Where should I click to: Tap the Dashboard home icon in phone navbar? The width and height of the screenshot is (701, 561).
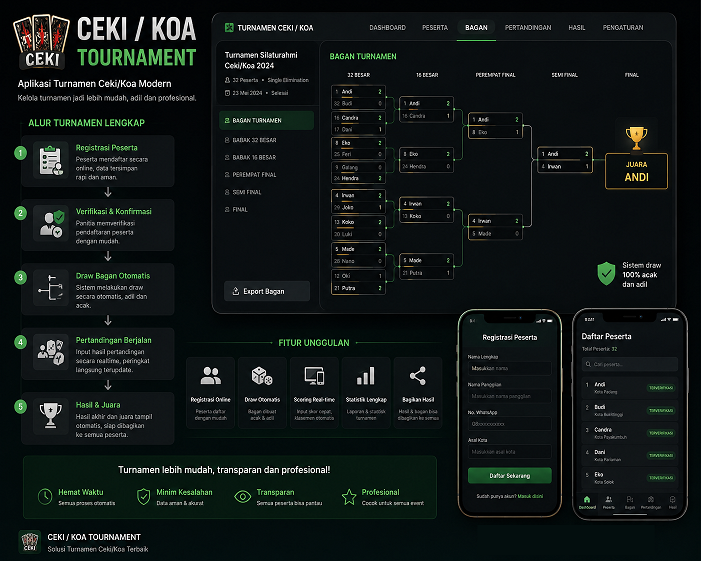tap(587, 499)
